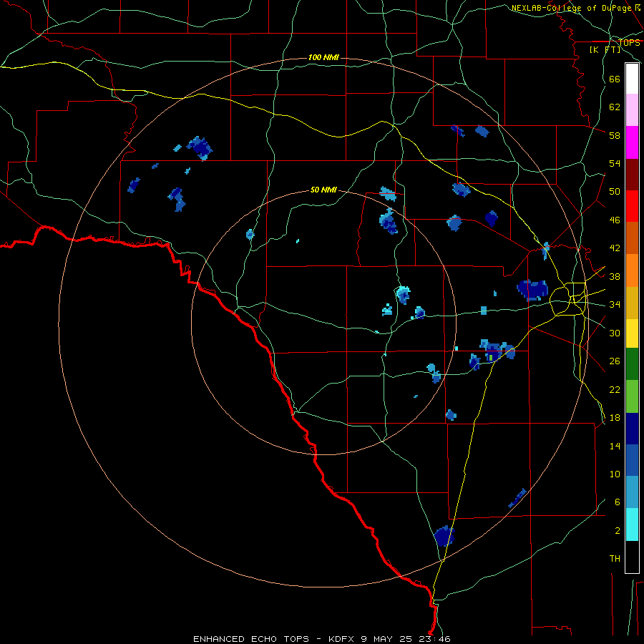Click the bright orange legend swatch

point(632,270)
